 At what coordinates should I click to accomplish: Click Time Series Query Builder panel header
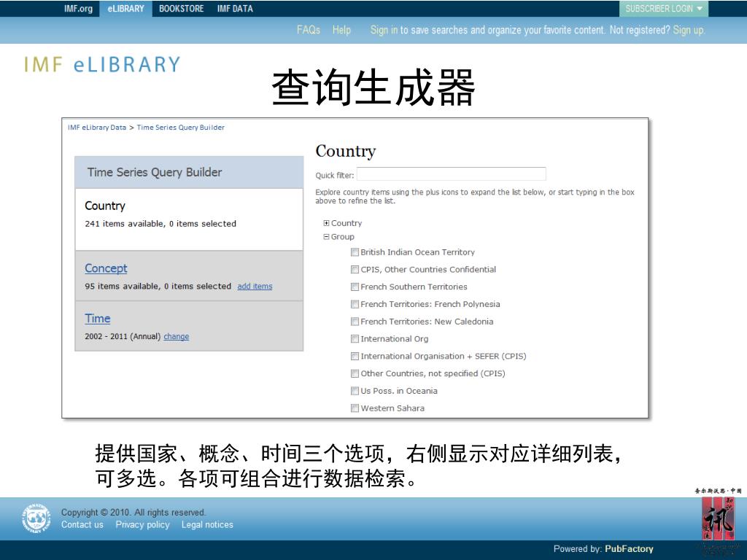(189, 172)
